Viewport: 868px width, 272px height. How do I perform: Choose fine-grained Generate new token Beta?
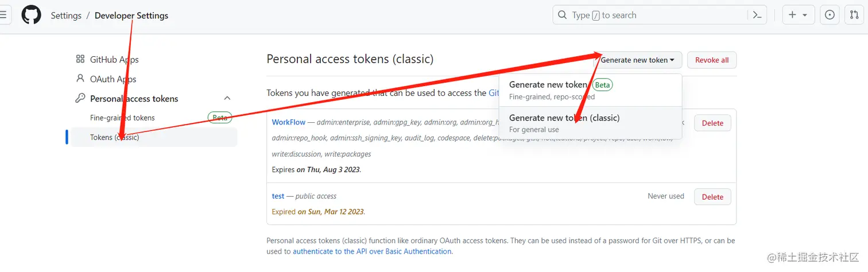click(x=590, y=90)
